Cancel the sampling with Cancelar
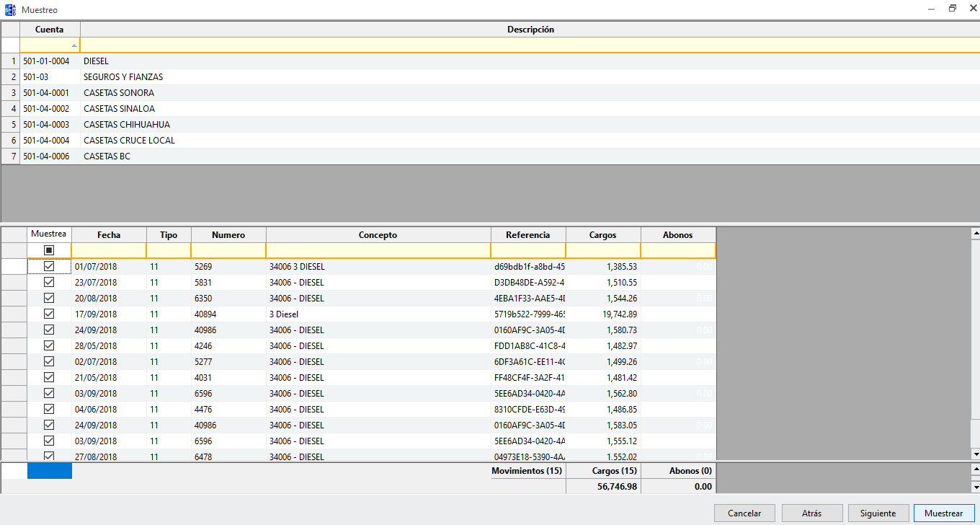This screenshot has width=980, height=525. point(744,513)
